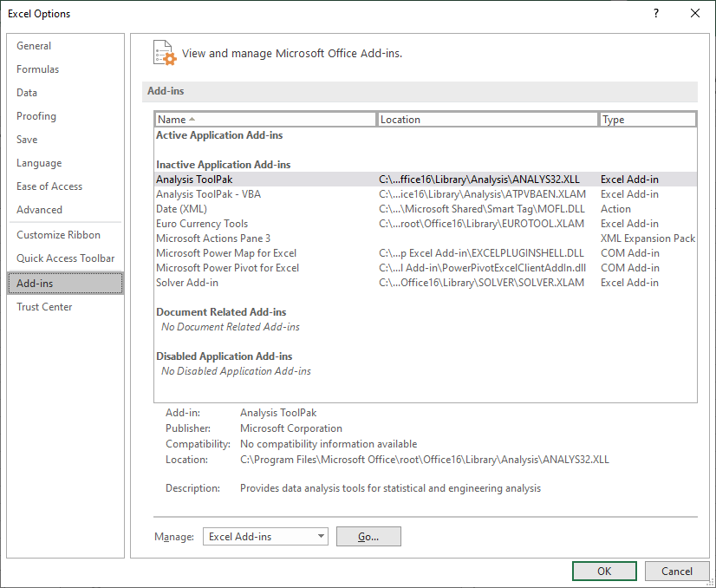716x588 pixels.
Task: Click the COM Add-in type for Power Pivot
Action: (x=629, y=268)
